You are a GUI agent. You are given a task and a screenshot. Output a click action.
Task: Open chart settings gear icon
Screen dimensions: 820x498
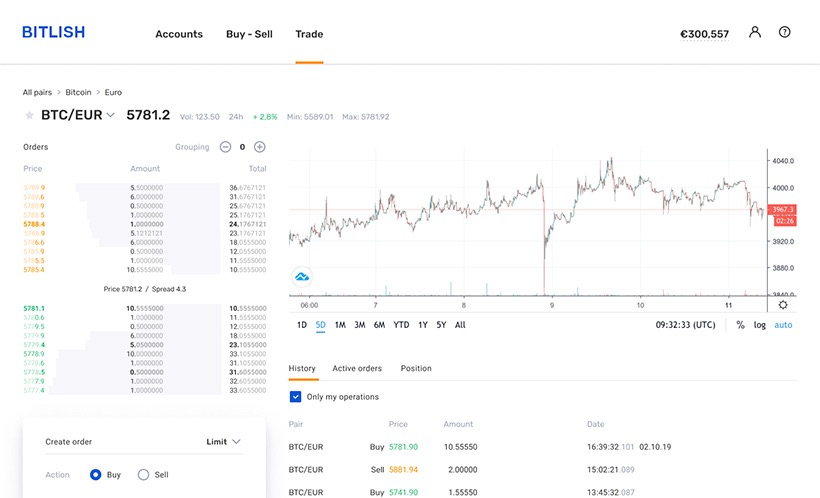[x=783, y=305]
